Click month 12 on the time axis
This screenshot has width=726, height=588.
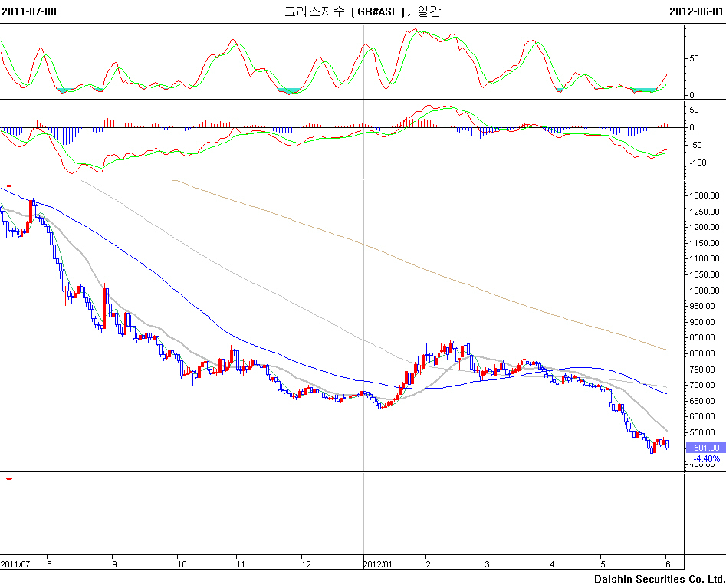(306, 564)
